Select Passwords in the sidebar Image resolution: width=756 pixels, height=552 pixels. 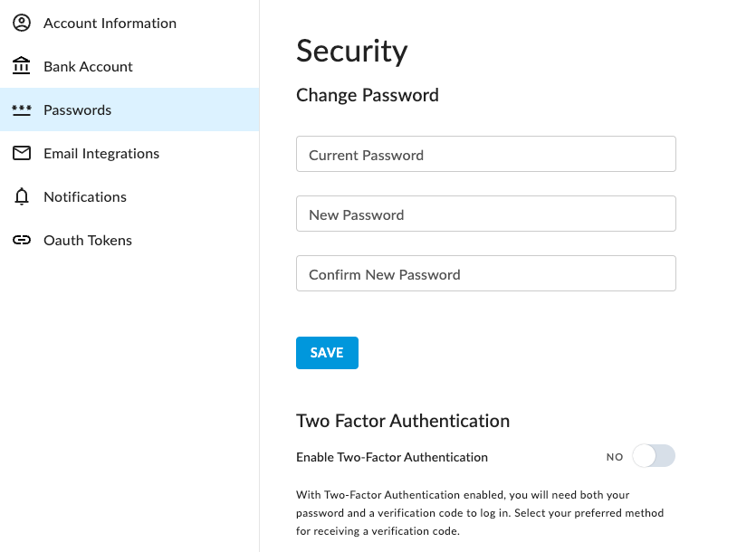(x=78, y=109)
